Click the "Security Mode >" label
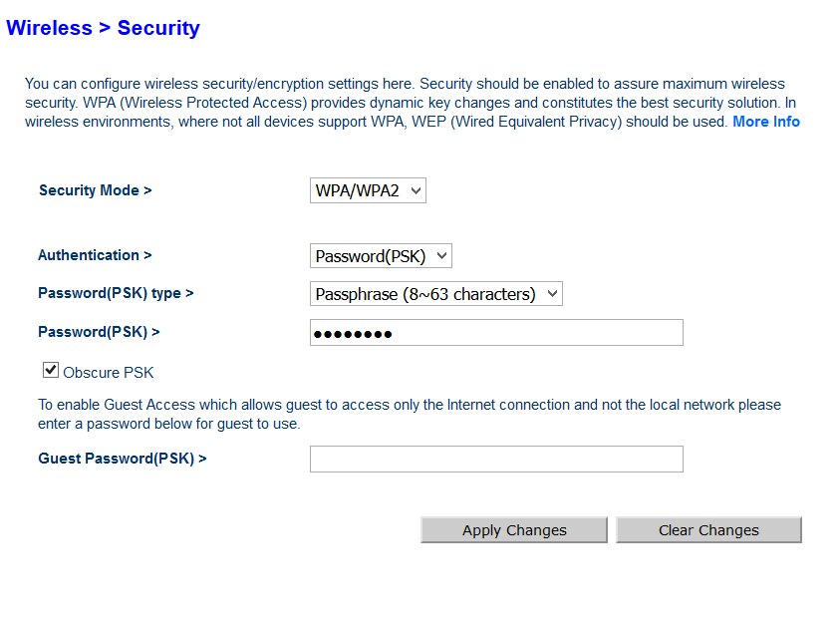The width and height of the screenshot is (840, 630). [x=95, y=190]
